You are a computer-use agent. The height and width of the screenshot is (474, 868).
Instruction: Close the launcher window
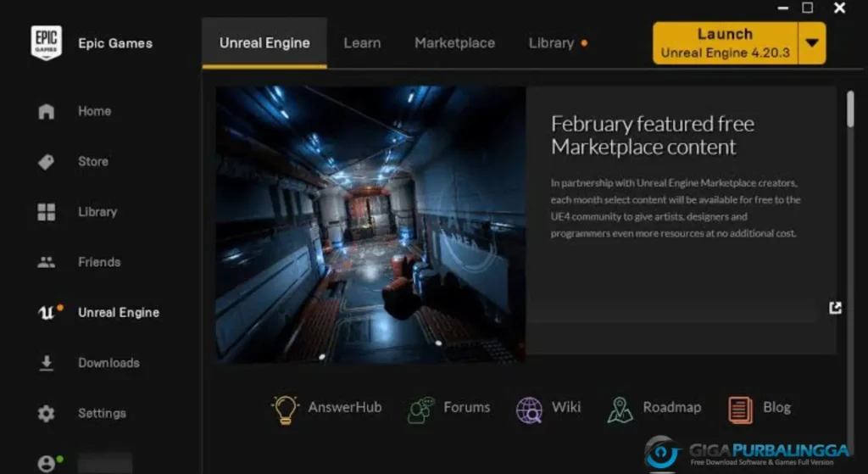point(839,8)
